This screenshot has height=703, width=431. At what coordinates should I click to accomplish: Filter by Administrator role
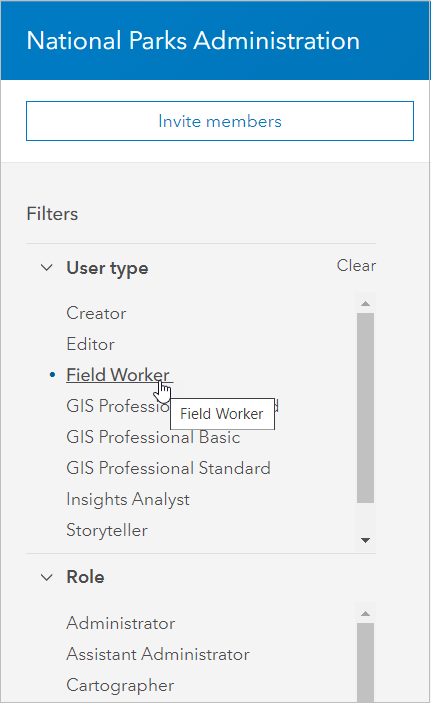point(121,623)
